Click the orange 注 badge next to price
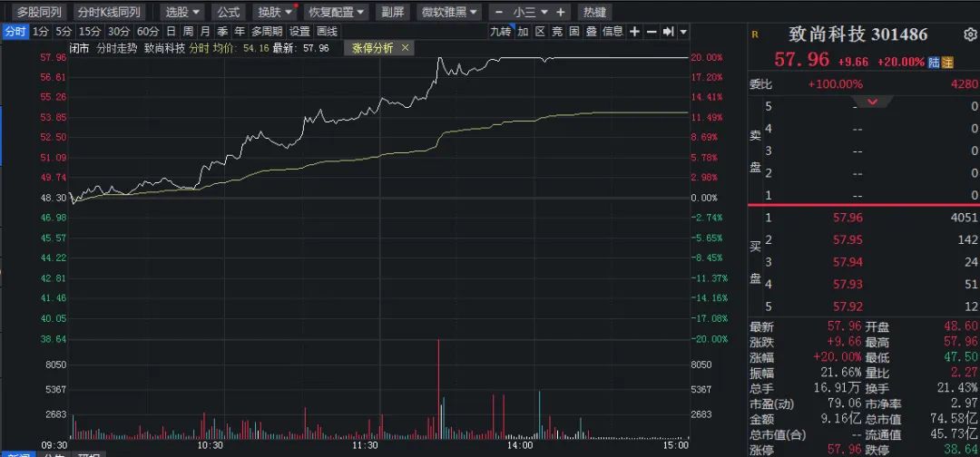Screen dimensions: 980x457 click(x=947, y=62)
